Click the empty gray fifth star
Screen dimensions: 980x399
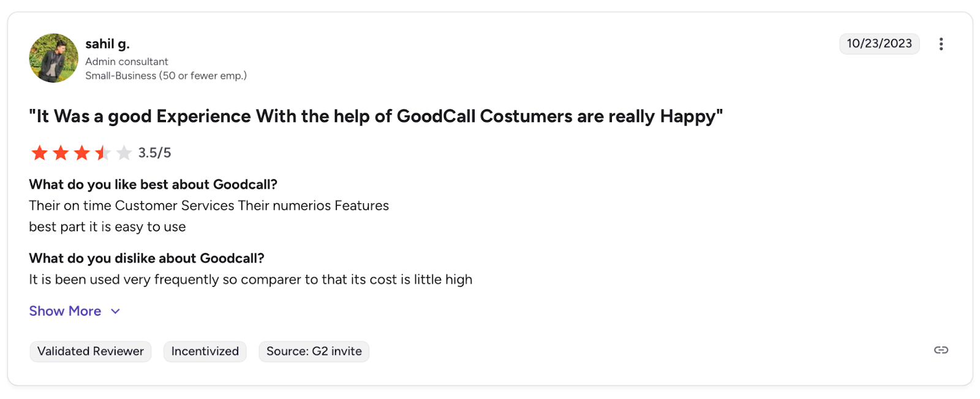tap(124, 153)
